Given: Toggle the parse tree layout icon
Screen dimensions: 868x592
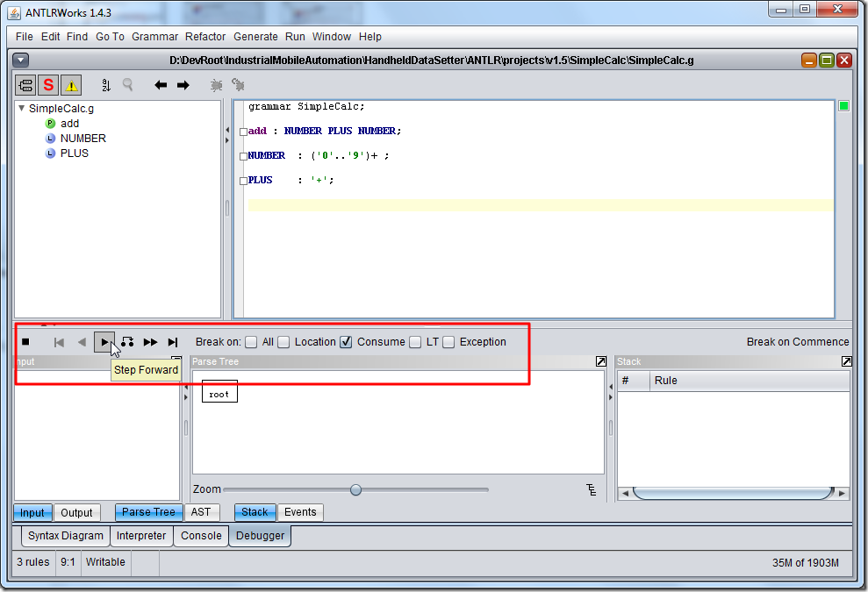Looking at the screenshot, I should [x=592, y=489].
